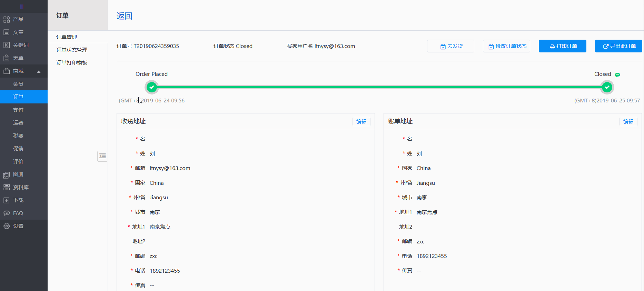The height and width of the screenshot is (291, 644).
Task: Click green comment icon beside Closed
Action: (x=617, y=74)
